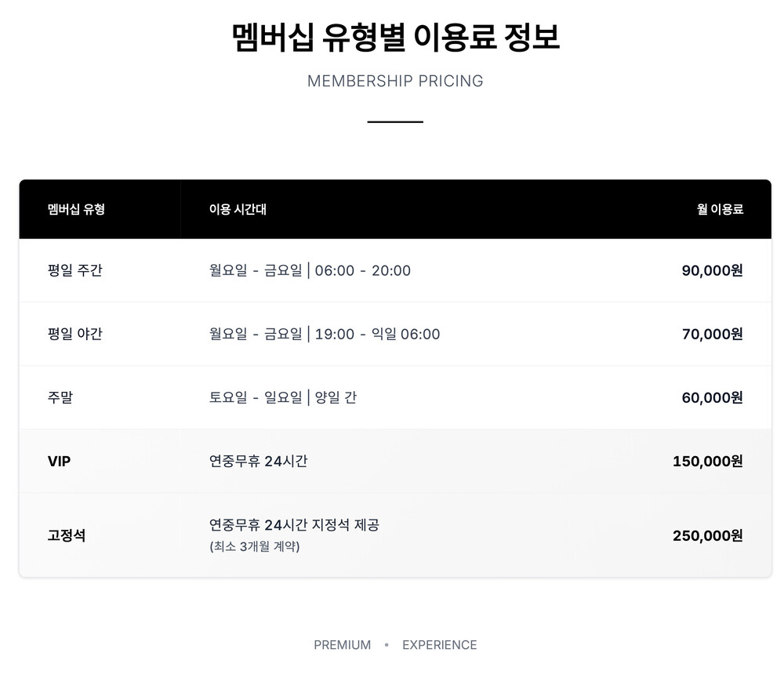This screenshot has height=674, width=784.
Task: Click the 90,000원 price
Action: [712, 270]
